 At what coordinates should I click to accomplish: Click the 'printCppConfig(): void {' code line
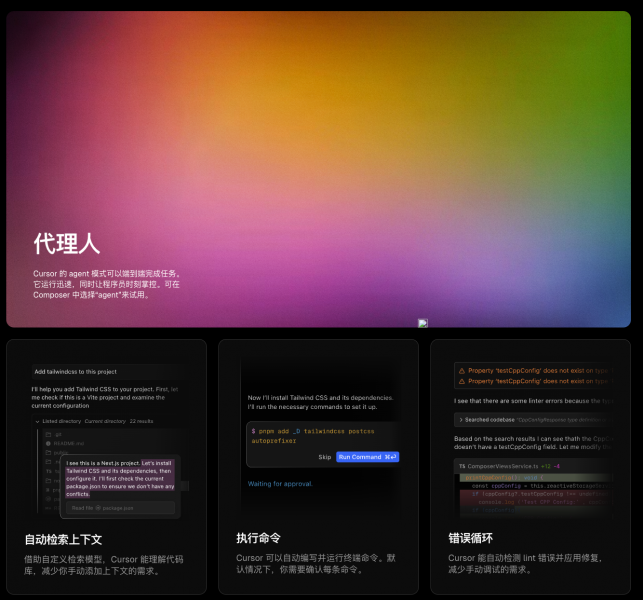coord(504,478)
